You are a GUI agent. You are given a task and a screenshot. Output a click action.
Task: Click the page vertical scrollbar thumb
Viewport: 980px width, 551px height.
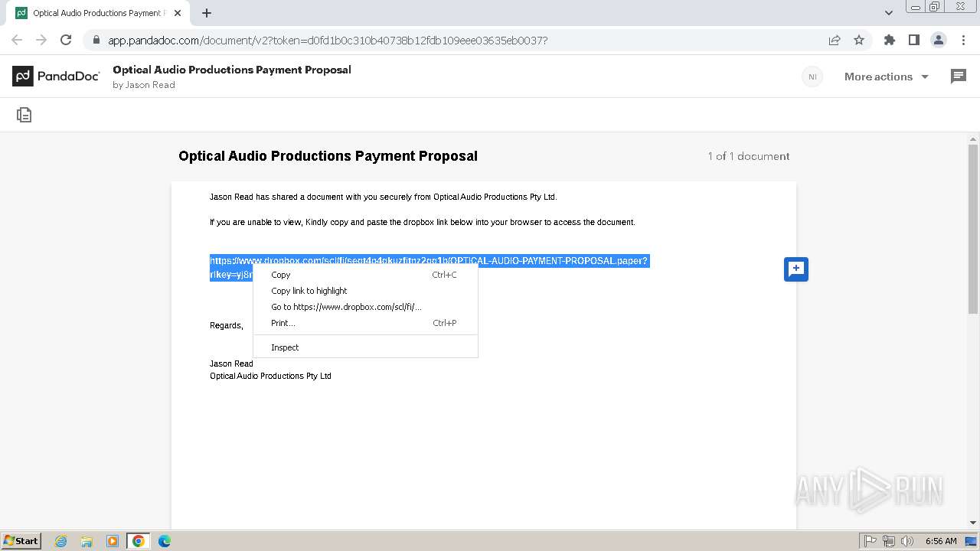(x=974, y=229)
